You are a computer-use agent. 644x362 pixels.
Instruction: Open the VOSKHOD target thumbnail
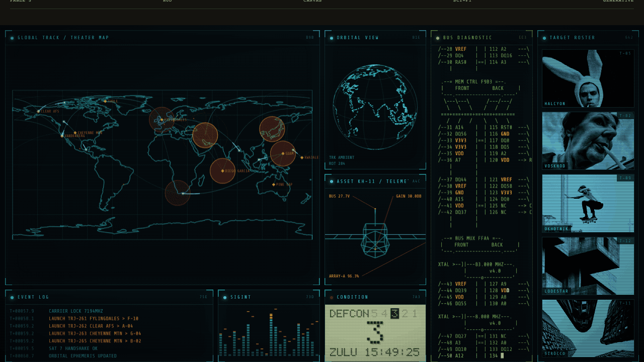pos(588,141)
